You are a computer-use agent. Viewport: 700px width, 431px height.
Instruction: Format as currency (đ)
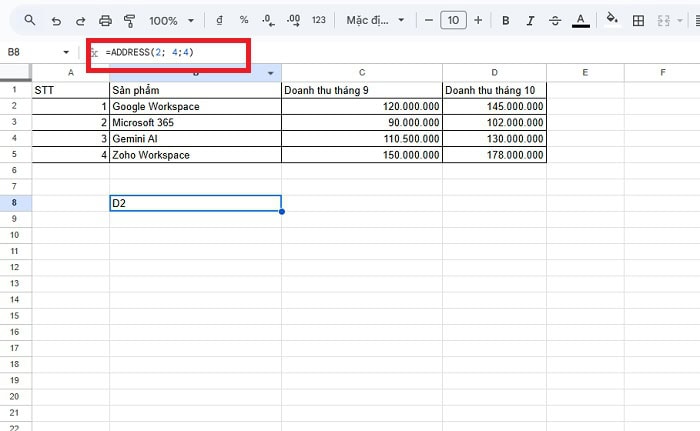pos(219,20)
